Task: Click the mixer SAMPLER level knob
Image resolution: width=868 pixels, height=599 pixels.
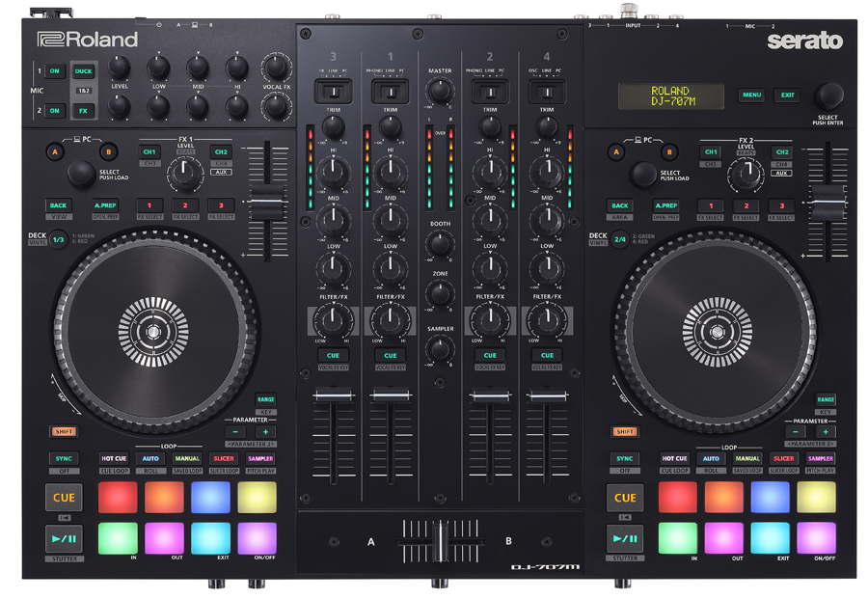Action: point(440,348)
